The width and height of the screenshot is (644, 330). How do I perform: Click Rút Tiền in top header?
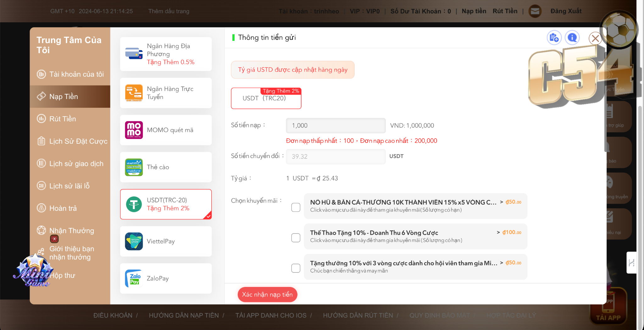(x=505, y=11)
